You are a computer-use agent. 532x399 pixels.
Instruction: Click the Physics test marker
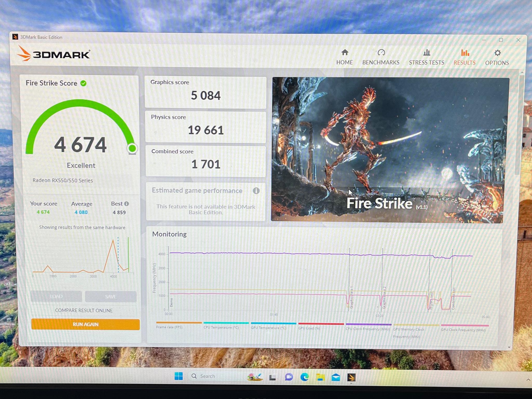pos(431,300)
